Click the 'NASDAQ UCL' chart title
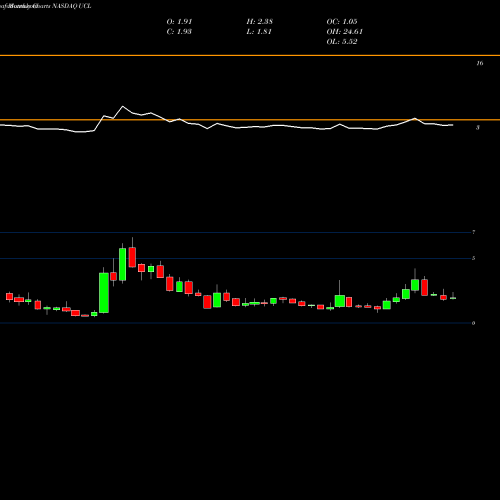This screenshot has height=500, width=500. pyautogui.click(x=72, y=6)
